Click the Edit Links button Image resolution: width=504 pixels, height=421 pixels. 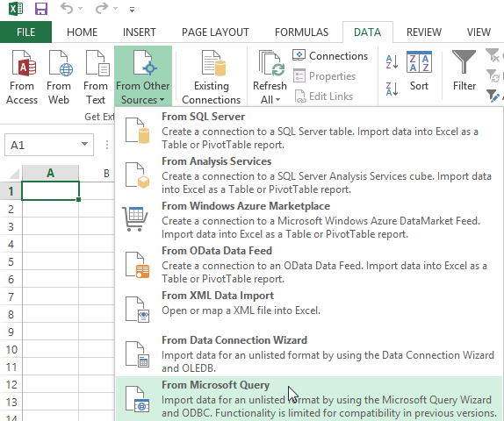pos(323,96)
